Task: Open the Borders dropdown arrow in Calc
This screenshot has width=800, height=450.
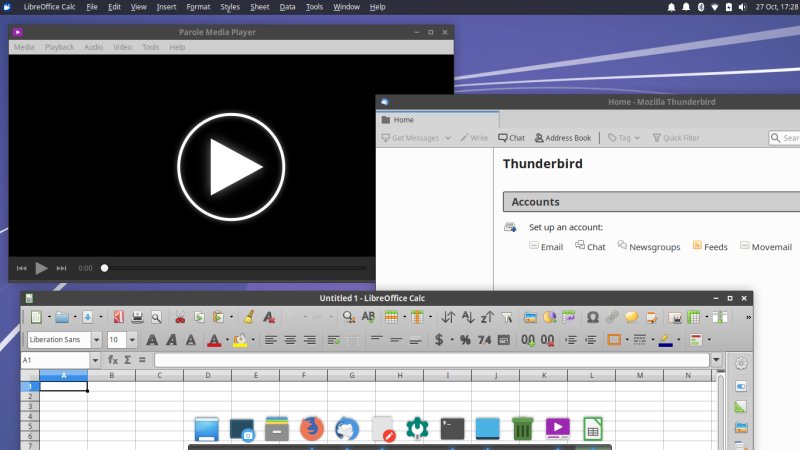Action: tap(627, 339)
